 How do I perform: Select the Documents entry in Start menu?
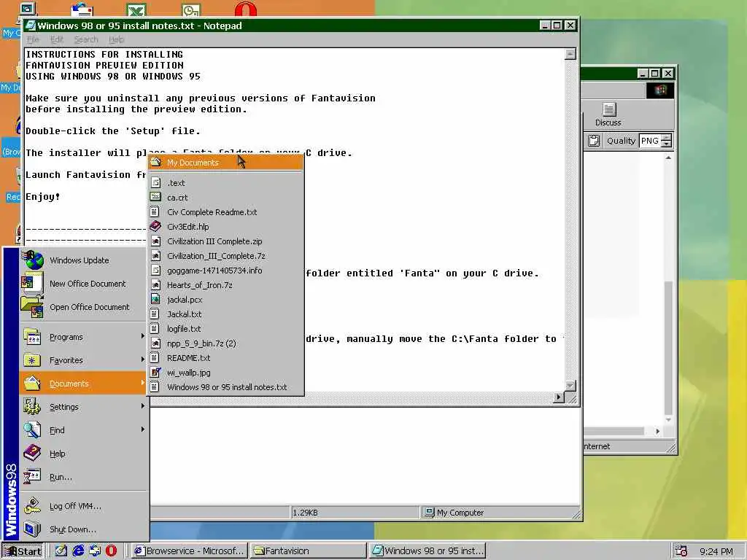(83, 384)
